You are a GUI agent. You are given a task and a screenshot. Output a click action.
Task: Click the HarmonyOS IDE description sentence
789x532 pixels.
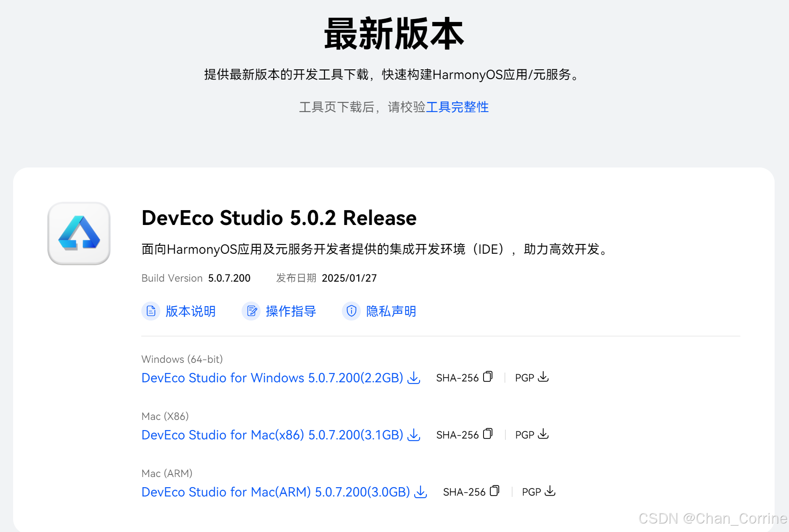tap(375, 249)
